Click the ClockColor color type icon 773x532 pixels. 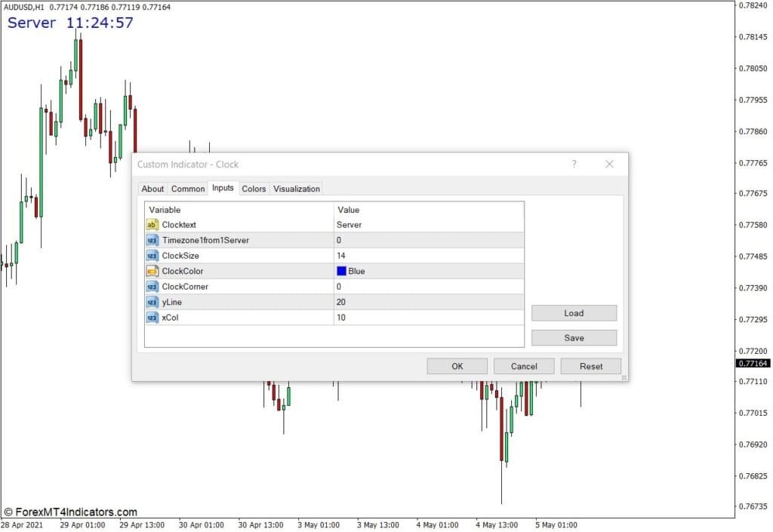(x=152, y=271)
